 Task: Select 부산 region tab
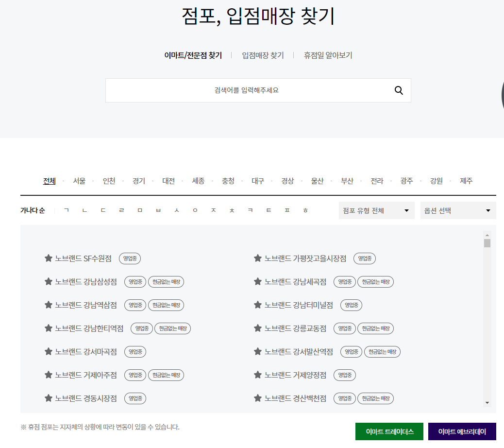coord(347,181)
